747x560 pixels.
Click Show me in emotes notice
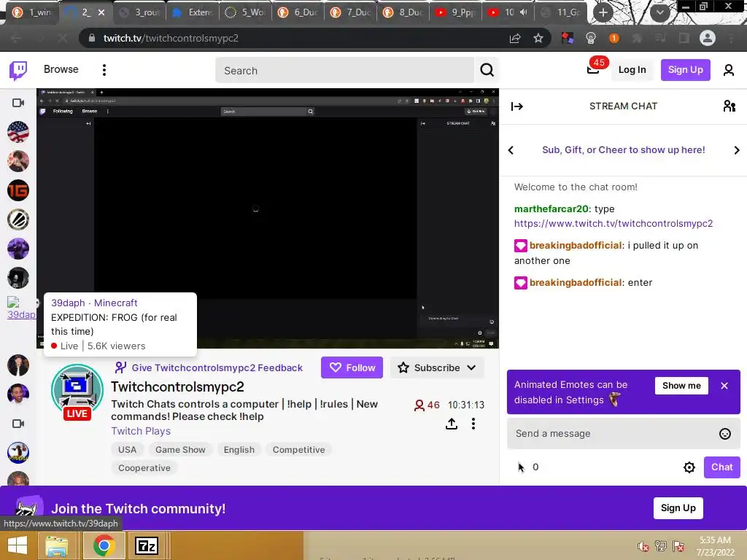coord(681,386)
